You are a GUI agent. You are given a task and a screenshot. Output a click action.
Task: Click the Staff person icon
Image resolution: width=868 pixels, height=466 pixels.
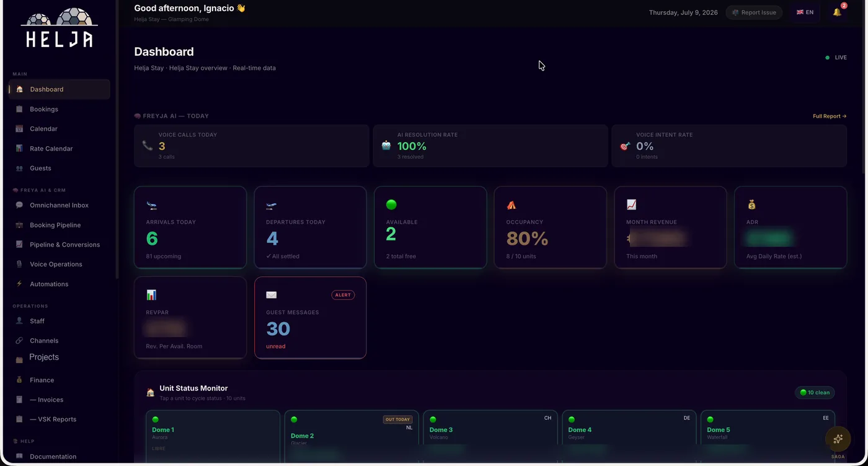[19, 321]
